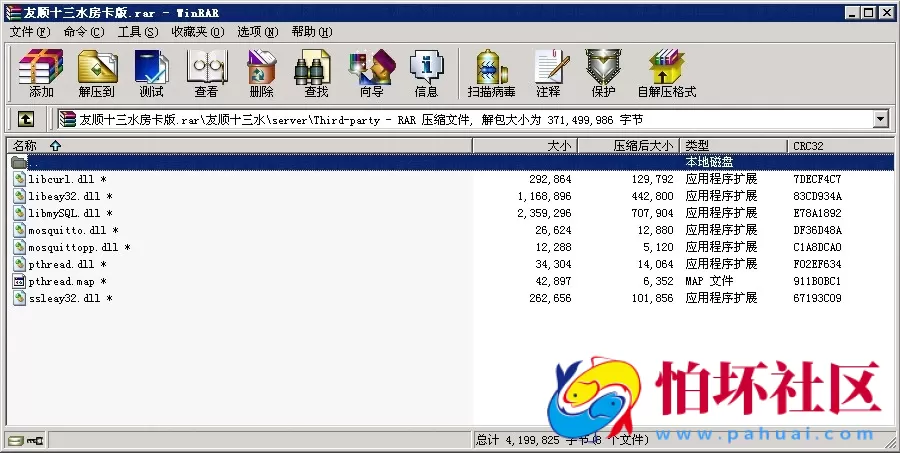Click the SFX format (自解压格式) icon
This screenshot has width=900, height=453.
pos(666,73)
